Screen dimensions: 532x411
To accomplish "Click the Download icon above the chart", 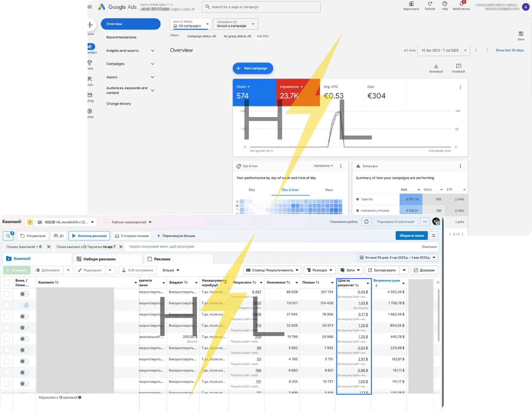I will coord(436,66).
